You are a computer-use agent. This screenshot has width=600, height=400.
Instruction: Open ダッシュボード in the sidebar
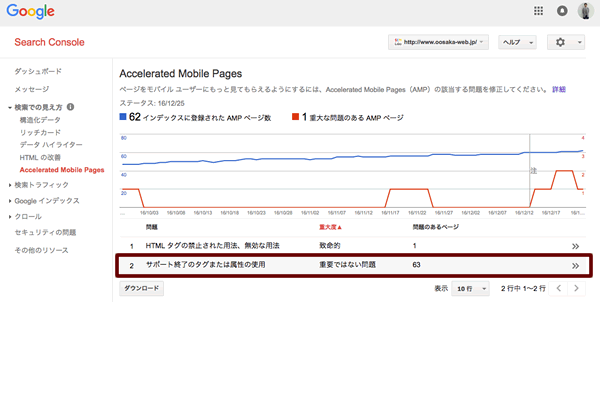(x=38, y=71)
